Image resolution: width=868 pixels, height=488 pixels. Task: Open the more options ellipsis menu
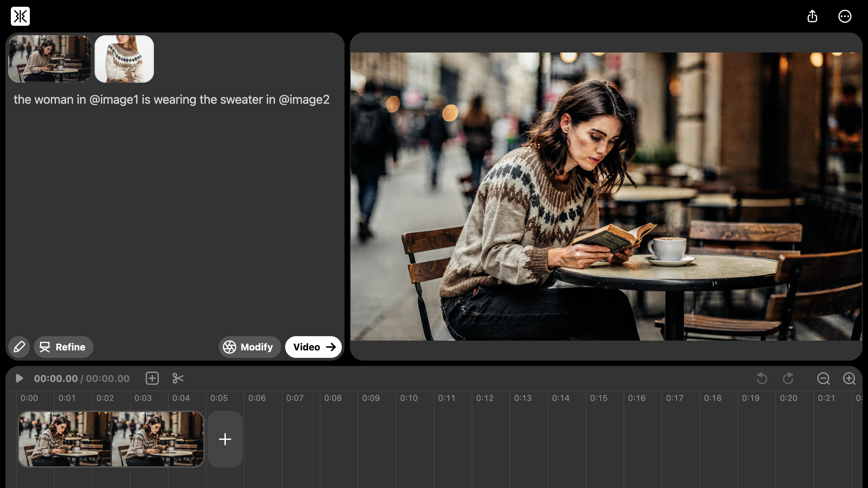pos(845,16)
